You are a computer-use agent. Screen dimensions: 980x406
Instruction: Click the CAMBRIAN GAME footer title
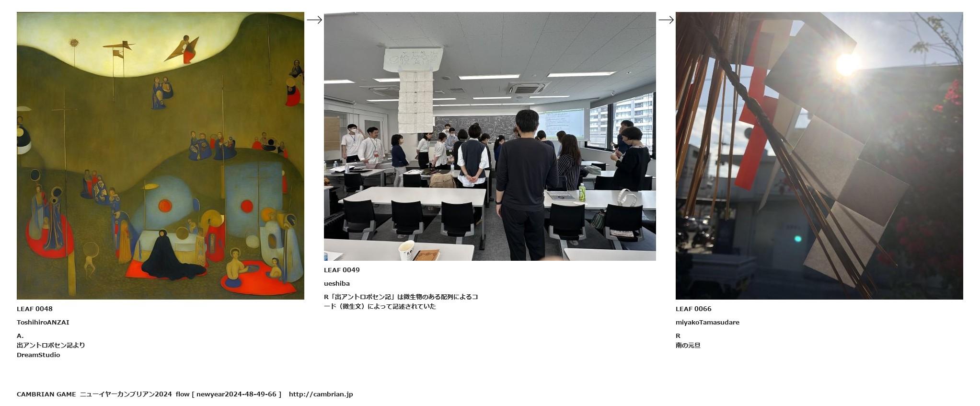click(x=46, y=394)
